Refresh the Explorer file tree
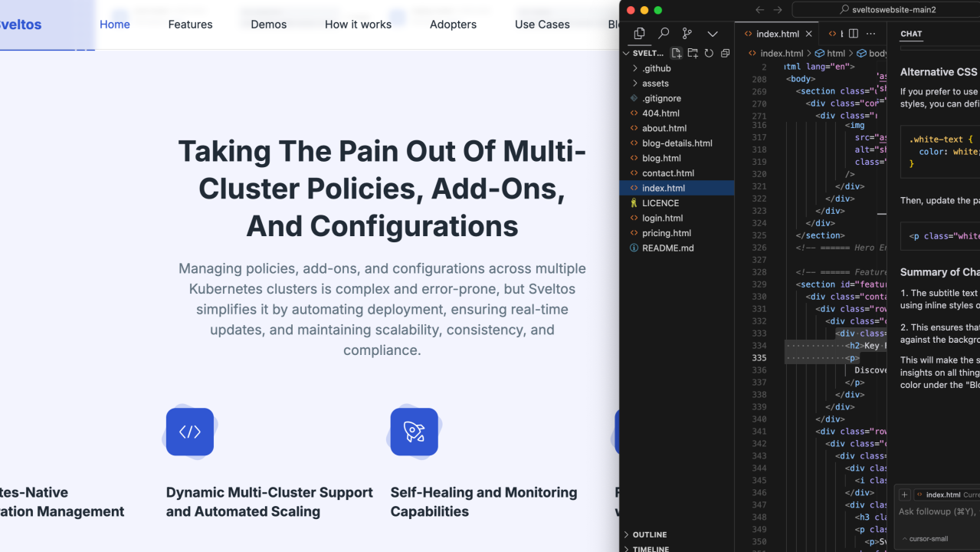Screen dimensions: 980x552 click(x=708, y=53)
